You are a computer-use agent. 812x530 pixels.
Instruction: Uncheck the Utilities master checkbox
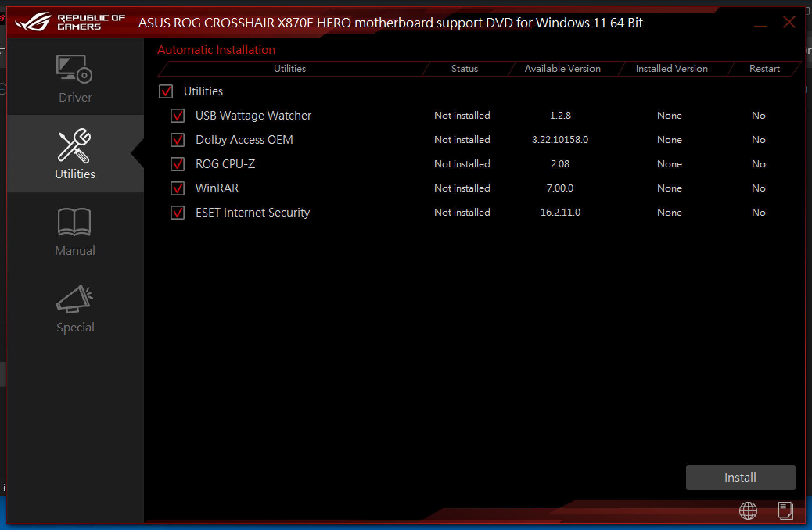point(166,91)
